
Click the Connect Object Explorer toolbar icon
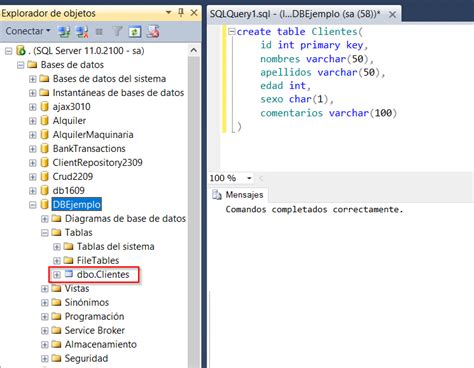pos(64,32)
